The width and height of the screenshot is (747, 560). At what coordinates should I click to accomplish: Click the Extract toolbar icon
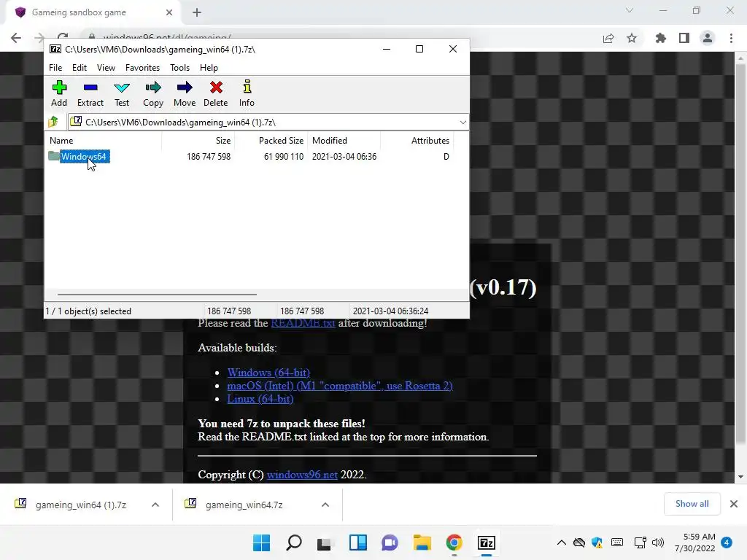click(90, 93)
